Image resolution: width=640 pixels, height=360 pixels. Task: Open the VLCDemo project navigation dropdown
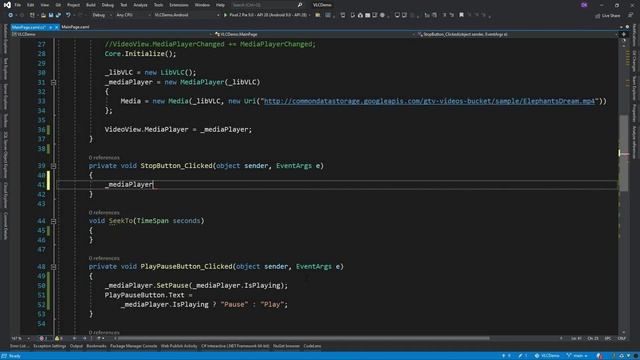[112, 34]
